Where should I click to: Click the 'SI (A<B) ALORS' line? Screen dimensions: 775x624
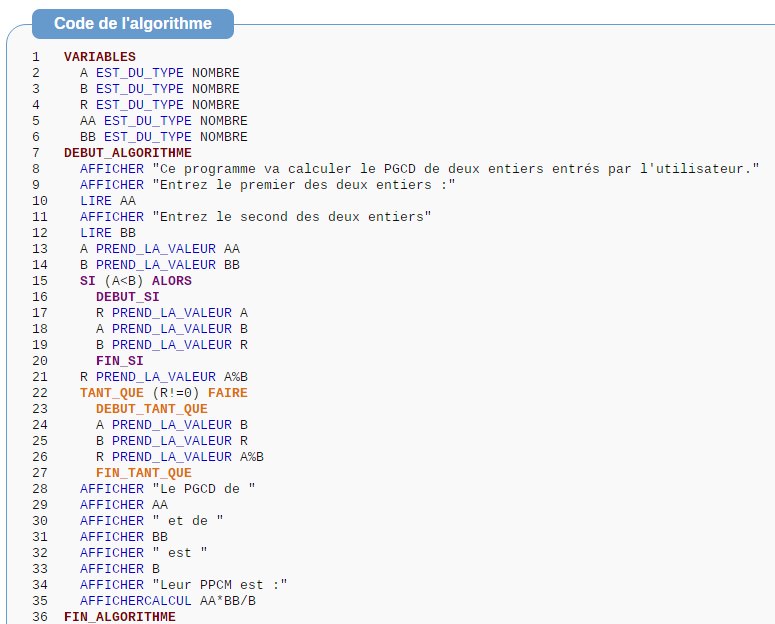[136, 281]
